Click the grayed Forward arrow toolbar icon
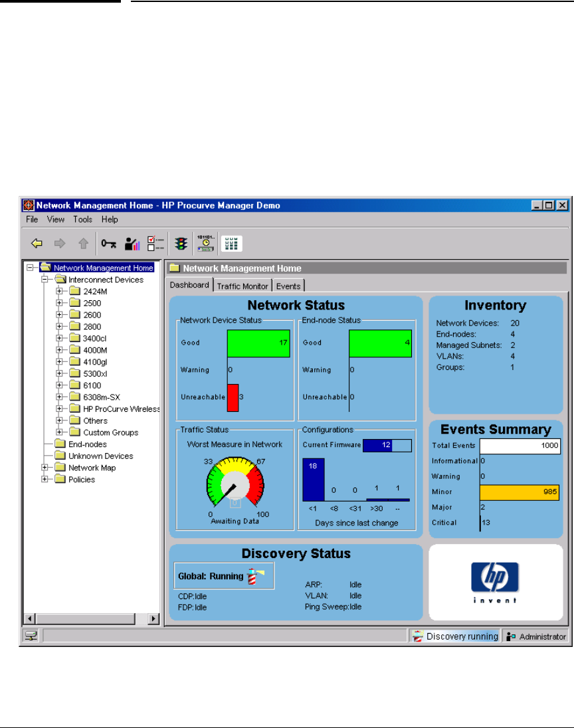The height and width of the screenshot is (728, 574). [60, 243]
